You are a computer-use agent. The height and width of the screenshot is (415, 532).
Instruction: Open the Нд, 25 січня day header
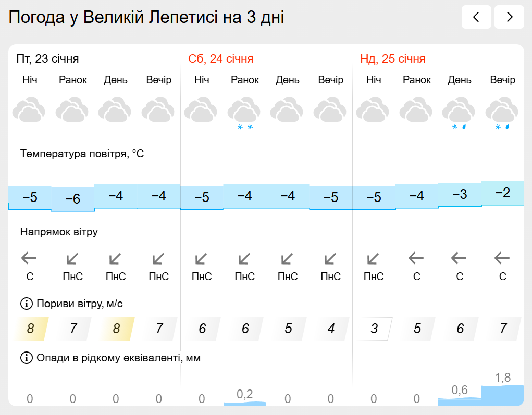point(393,59)
